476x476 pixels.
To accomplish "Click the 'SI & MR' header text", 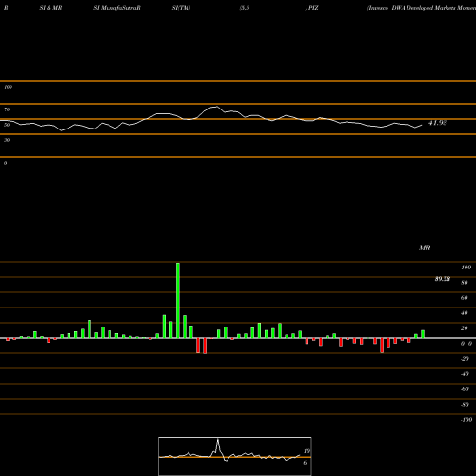I will (50, 8).
